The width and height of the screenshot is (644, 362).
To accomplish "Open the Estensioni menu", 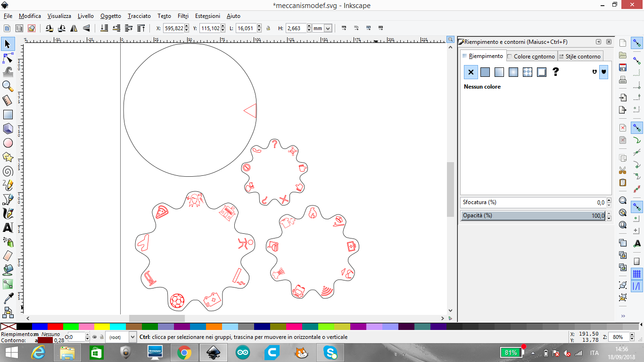I will (x=207, y=16).
